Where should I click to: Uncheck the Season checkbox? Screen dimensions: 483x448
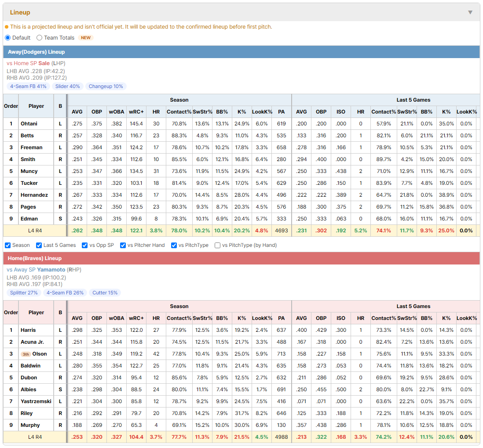click(x=8, y=245)
